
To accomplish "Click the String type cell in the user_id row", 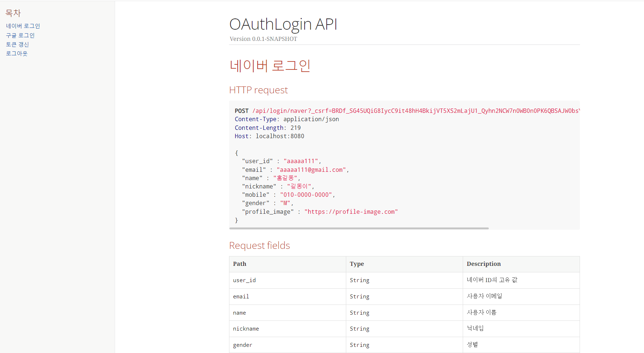I will 404,280.
